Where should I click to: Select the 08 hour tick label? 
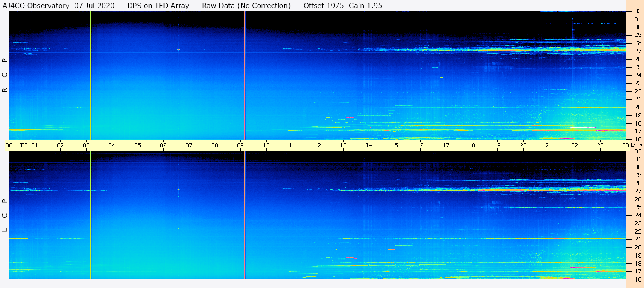pyautogui.click(x=215, y=145)
